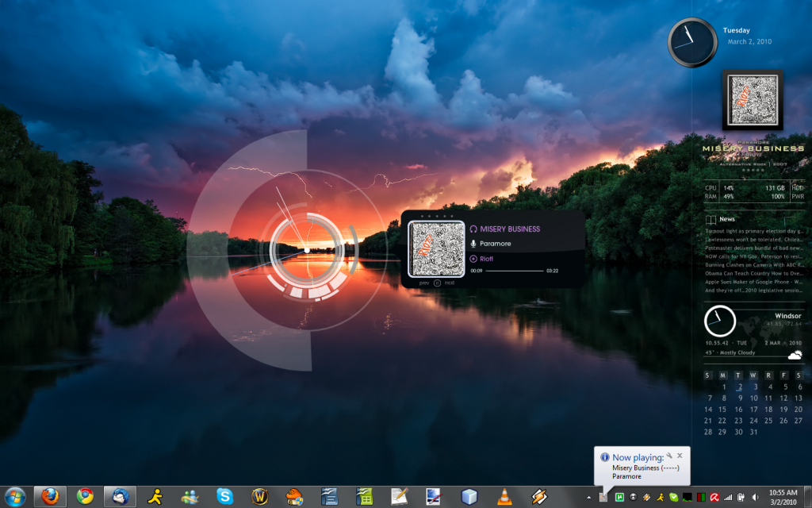Open the network signal tray icon

point(728,497)
